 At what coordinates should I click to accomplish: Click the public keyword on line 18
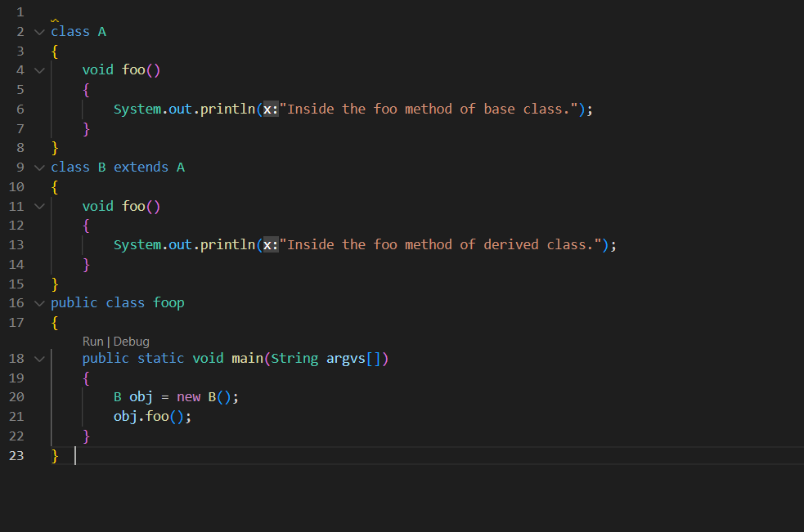tap(106, 358)
